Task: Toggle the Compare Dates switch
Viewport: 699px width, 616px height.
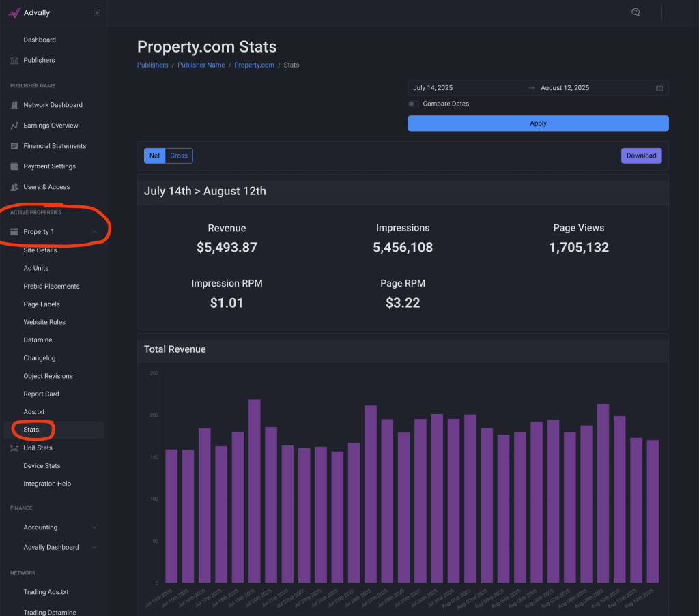Action: [x=413, y=104]
